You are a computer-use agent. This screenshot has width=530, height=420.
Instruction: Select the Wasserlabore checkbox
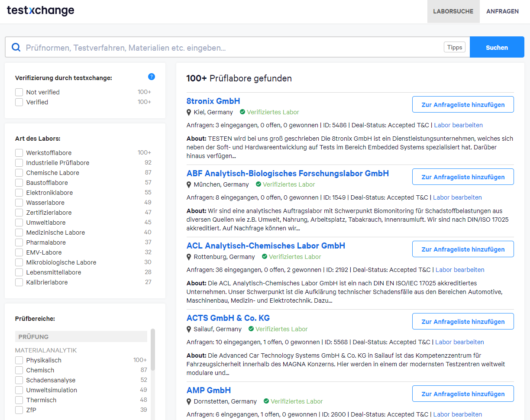pyautogui.click(x=19, y=203)
